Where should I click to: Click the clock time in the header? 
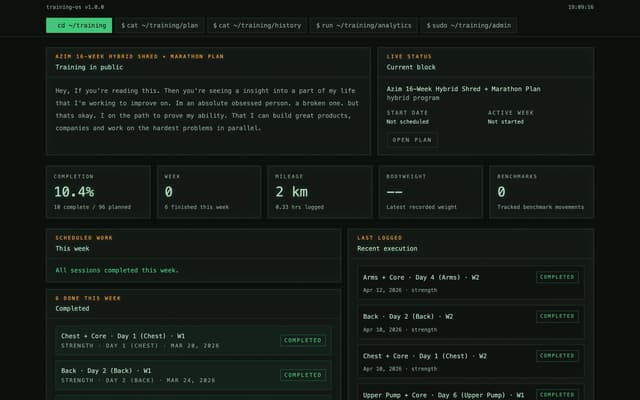point(580,7)
